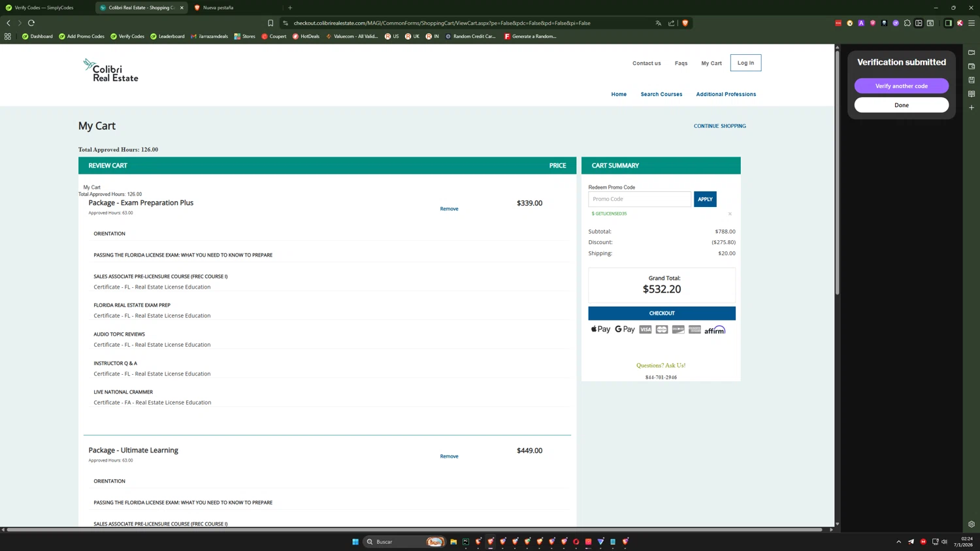The height and width of the screenshot is (551, 980).
Task: Open the sidebar wallet icon
Action: tap(972, 67)
